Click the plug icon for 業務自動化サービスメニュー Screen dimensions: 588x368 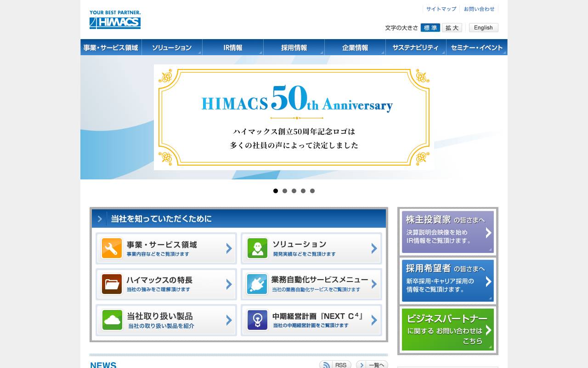coord(257,284)
